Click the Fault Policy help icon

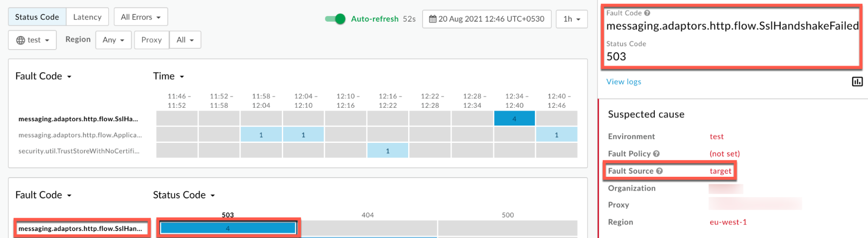(656, 154)
